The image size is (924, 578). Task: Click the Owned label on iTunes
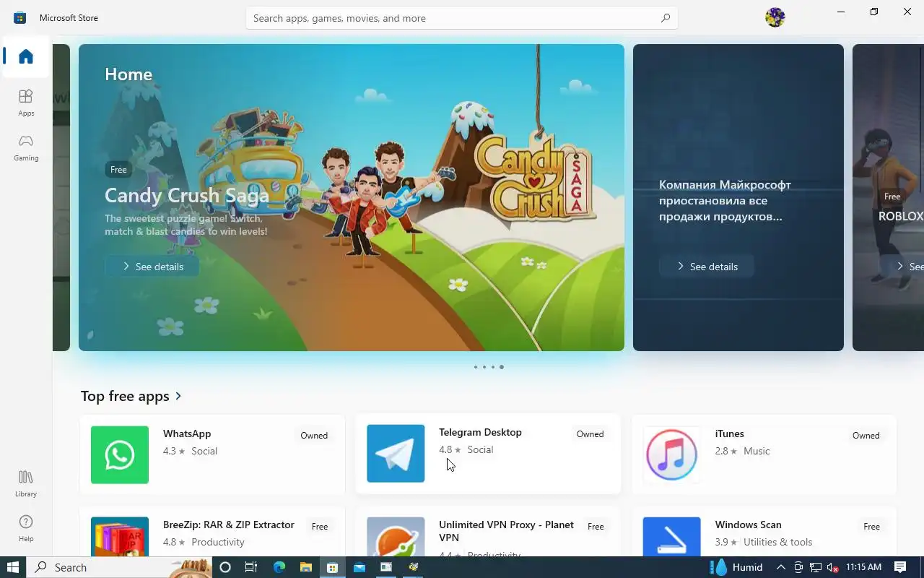tap(866, 436)
